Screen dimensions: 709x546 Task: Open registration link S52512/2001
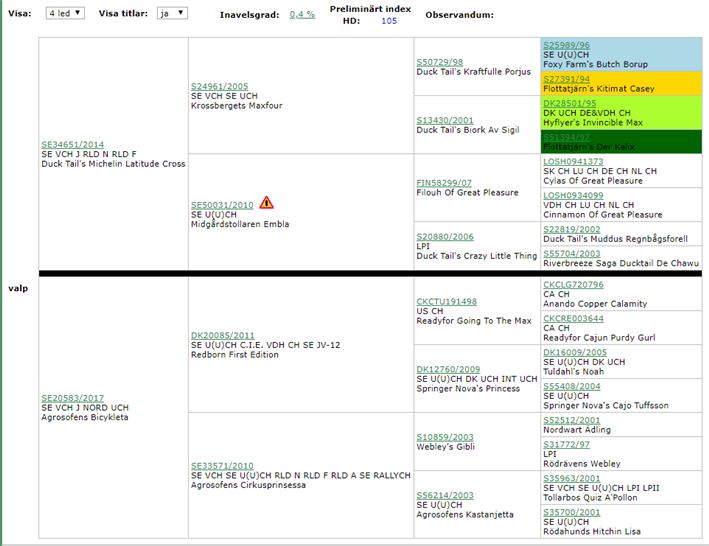click(572, 420)
